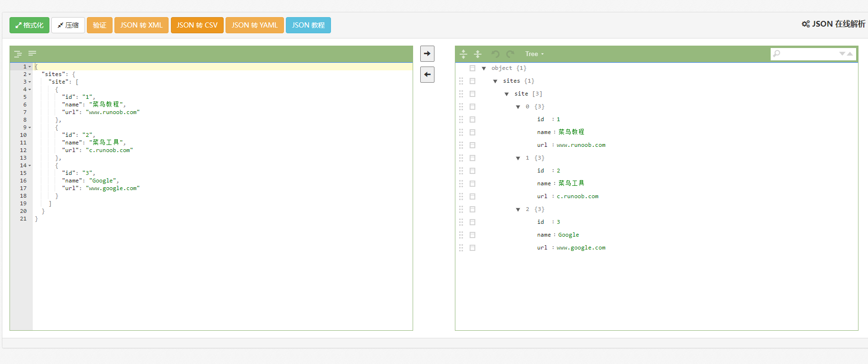This screenshot has width=868, height=364.
Task: Jump to next search result arrow
Action: point(842,54)
